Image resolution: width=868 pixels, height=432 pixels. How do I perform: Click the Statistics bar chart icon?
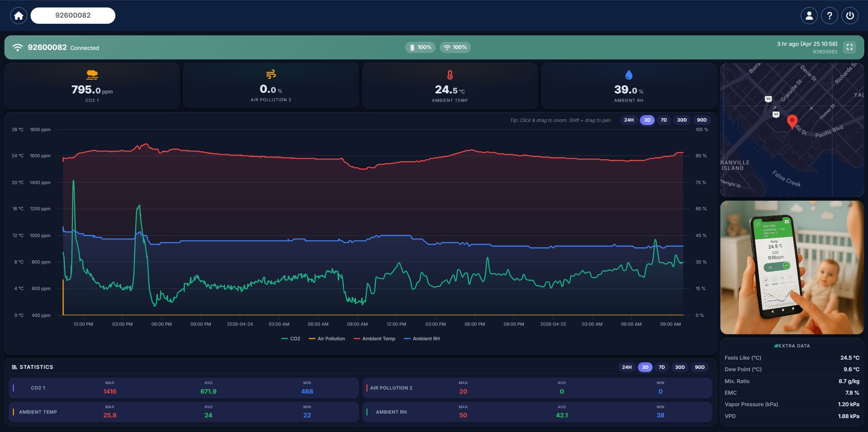pos(15,367)
